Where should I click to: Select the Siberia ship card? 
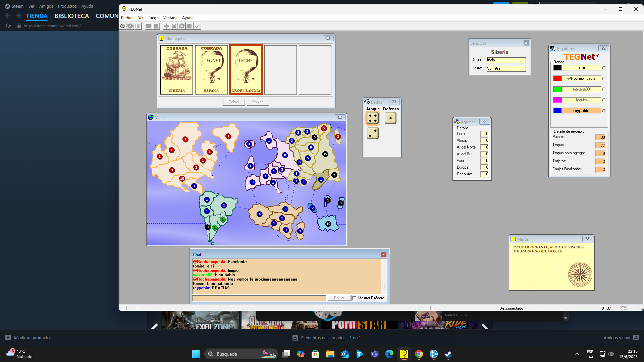click(x=177, y=70)
